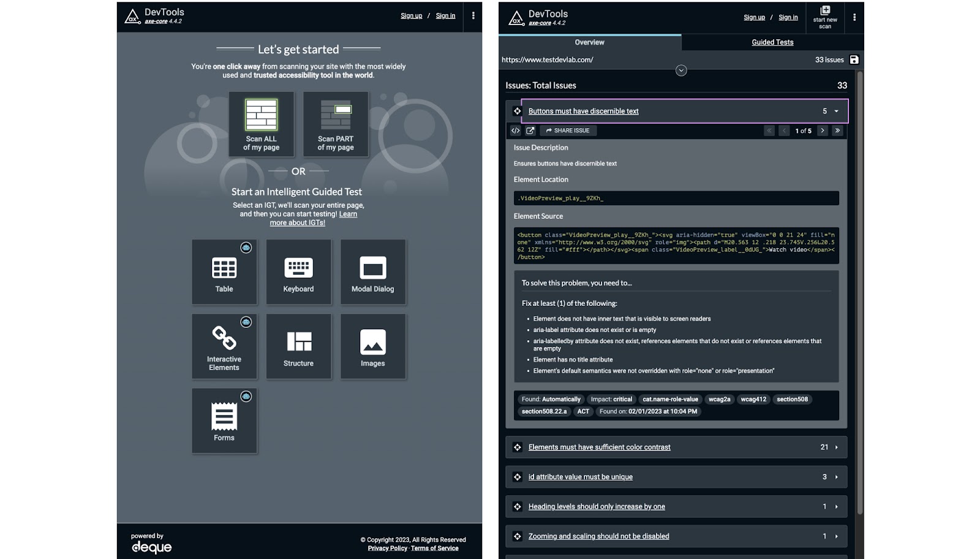Click the 'ACT' tag
This screenshot has width=980, height=559.
coord(583,412)
